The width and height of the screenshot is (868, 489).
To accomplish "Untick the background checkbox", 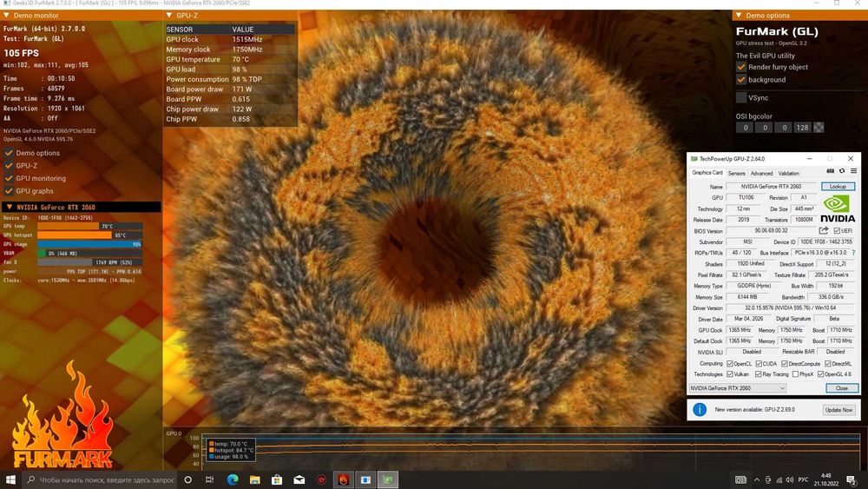I will click(741, 79).
